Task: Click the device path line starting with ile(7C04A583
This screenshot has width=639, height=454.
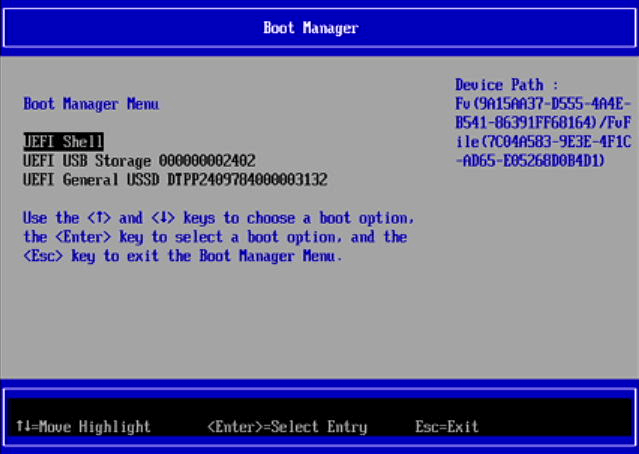Action: pyautogui.click(x=543, y=142)
